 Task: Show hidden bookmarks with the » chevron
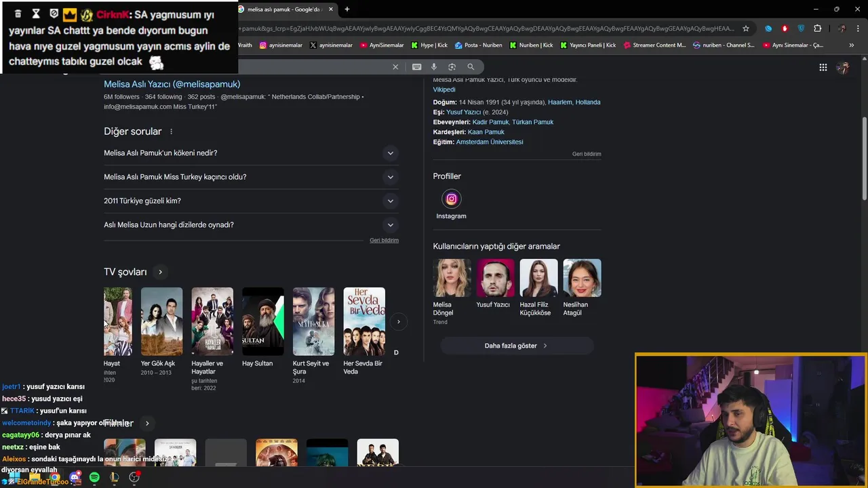tap(851, 45)
